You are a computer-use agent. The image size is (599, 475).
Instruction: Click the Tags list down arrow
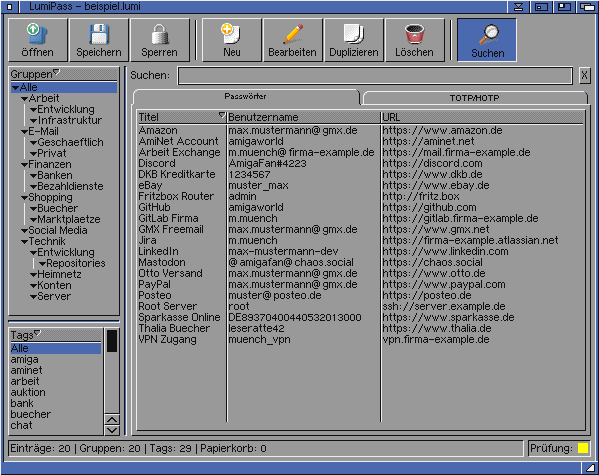(x=112, y=430)
